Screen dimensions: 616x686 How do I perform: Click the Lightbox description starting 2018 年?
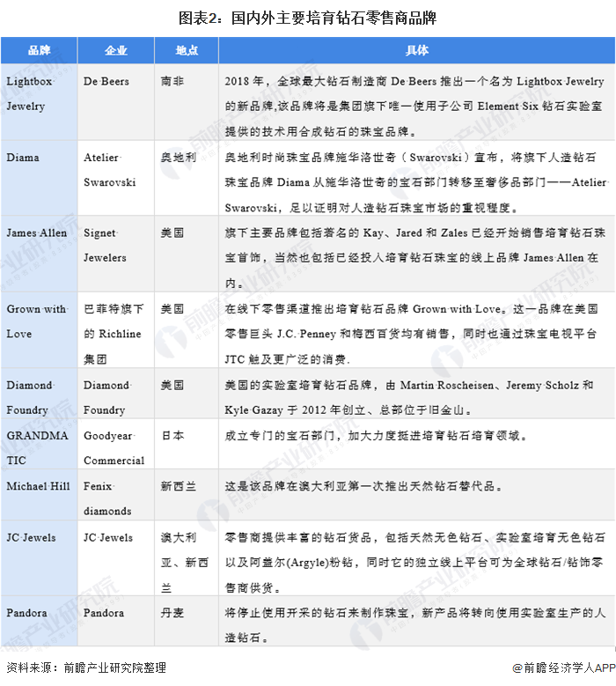click(x=416, y=102)
